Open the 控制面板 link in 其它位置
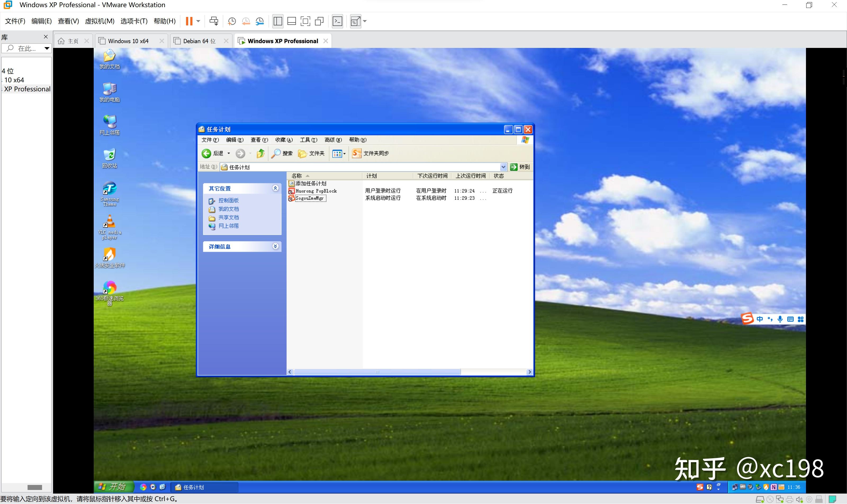 [x=229, y=201]
